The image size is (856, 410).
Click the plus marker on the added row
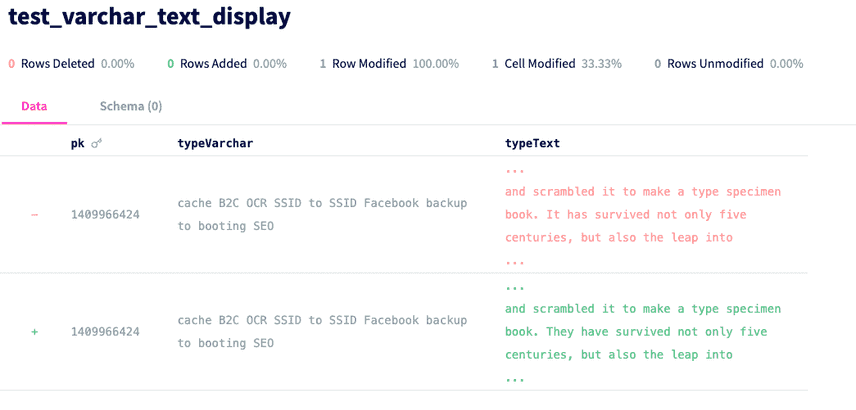point(34,331)
